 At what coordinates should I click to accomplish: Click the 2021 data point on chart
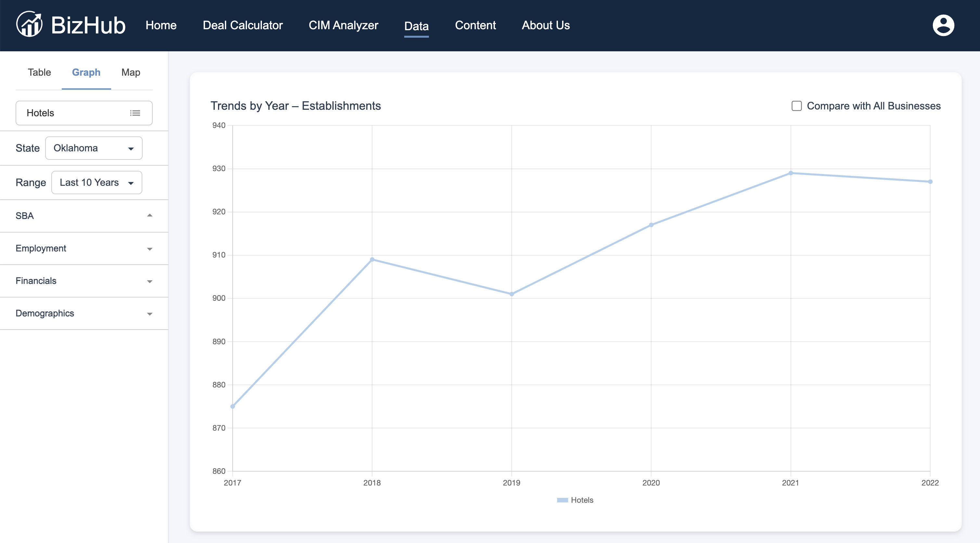(x=791, y=173)
